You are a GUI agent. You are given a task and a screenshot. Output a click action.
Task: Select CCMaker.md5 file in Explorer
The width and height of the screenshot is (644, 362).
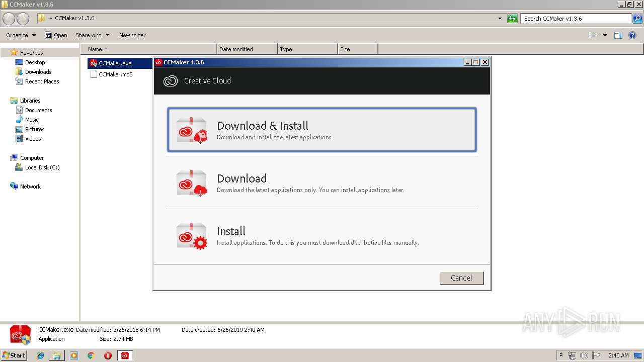(x=111, y=74)
